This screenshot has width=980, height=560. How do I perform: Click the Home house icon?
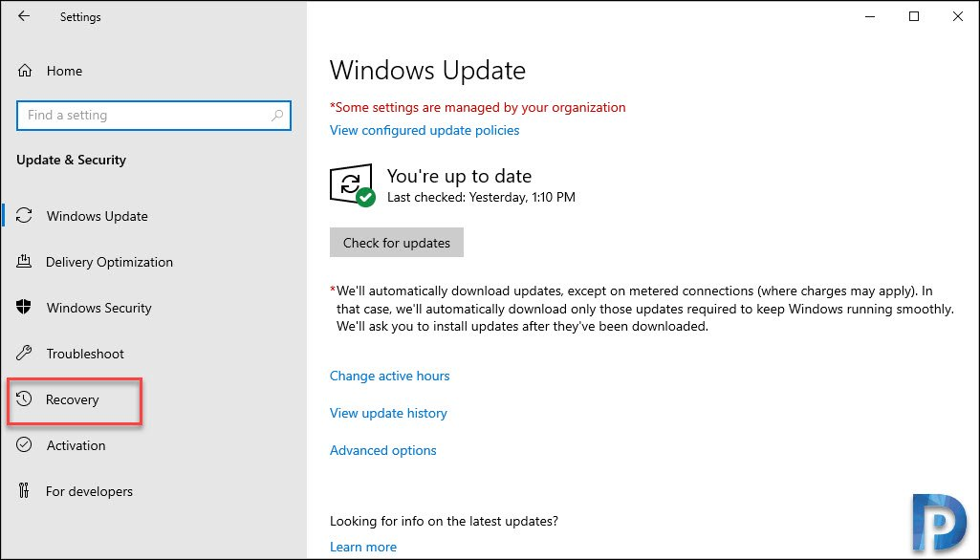coord(24,71)
